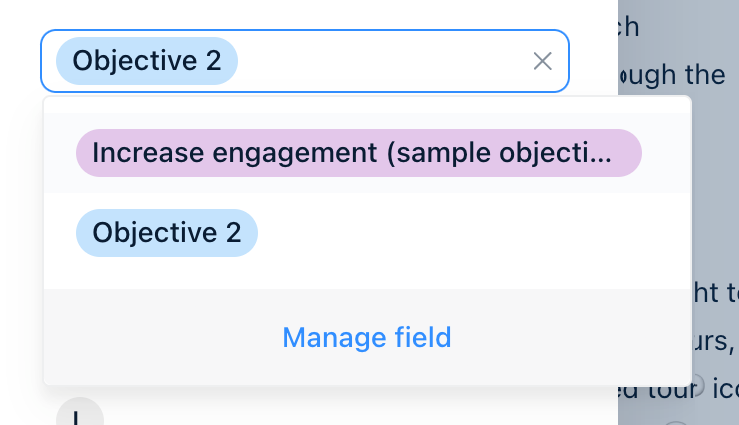Click the numeral 2 in the dropdown list option
This screenshot has height=425, width=739.
(232, 233)
